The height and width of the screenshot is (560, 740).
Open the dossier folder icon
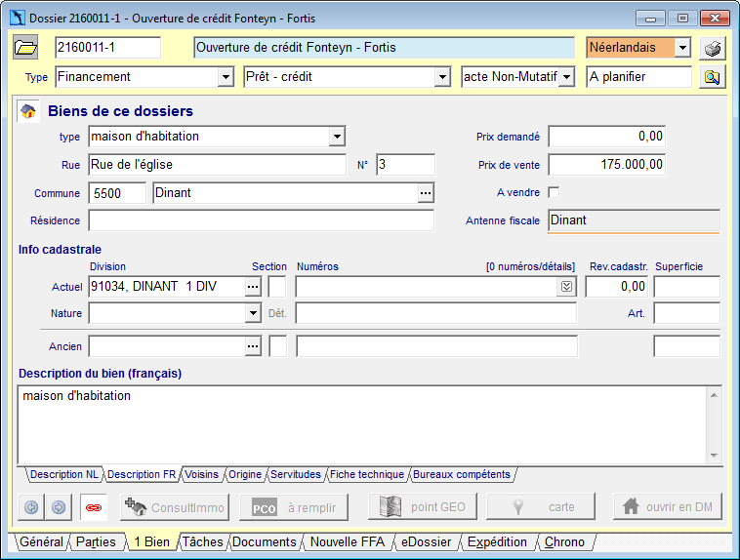click(x=25, y=48)
